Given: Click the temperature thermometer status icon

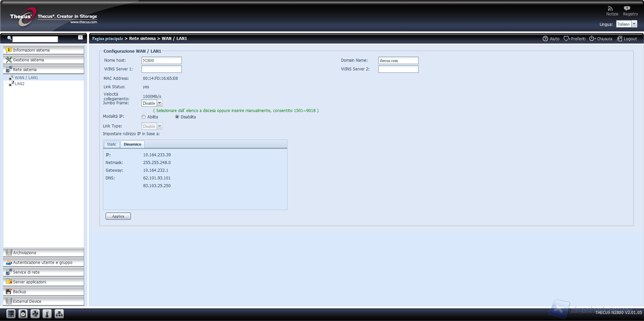Looking at the screenshot, I should [47, 314].
